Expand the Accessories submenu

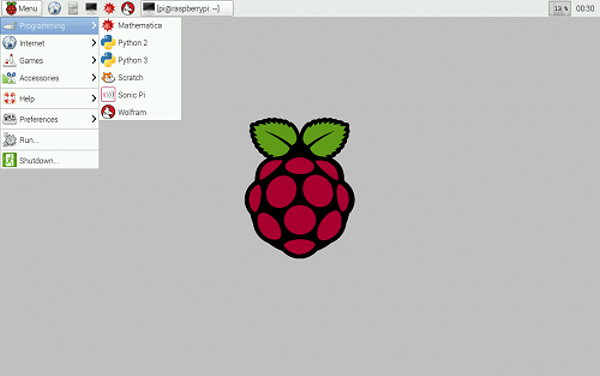coord(49,78)
